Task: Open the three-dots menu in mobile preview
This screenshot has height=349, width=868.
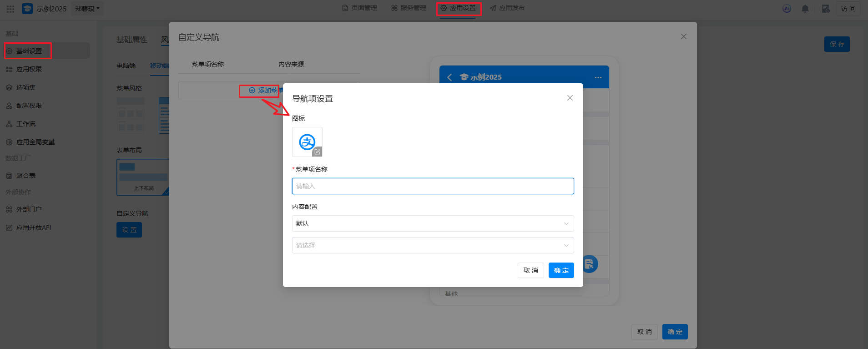Action: (598, 77)
